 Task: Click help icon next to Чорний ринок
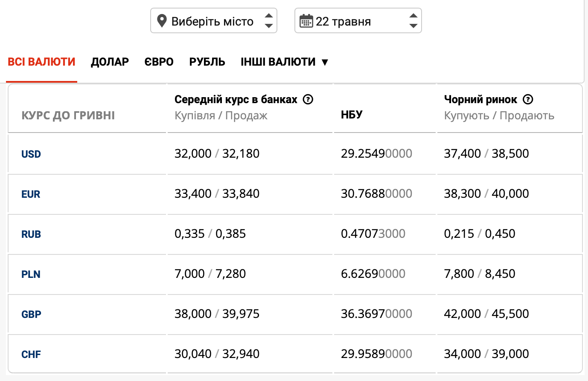tap(528, 99)
